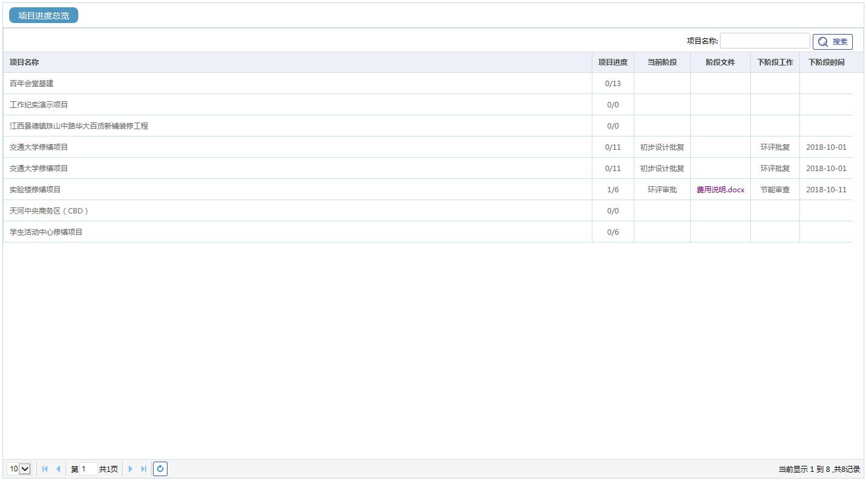Select the 天河中央商务区（CBD） row
Viewport: 868px width, 481px height.
tap(49, 211)
